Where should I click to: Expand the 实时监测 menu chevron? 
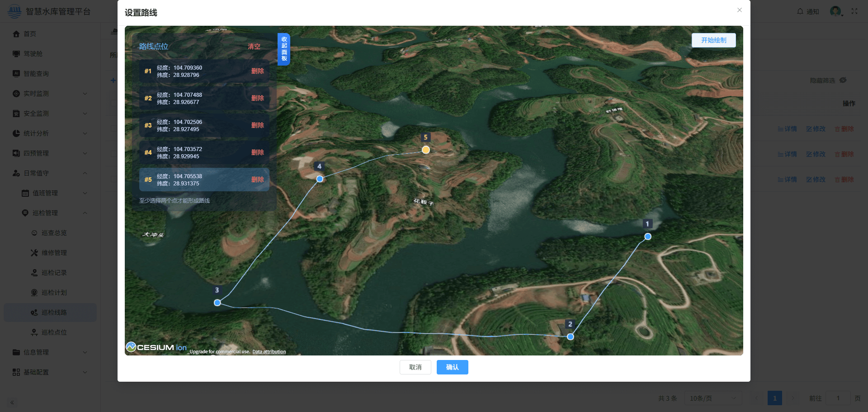pos(85,94)
